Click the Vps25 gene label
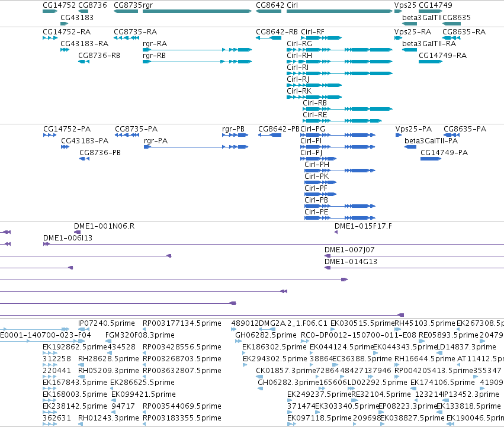Image resolution: width=504 pixels, height=427 pixels. [x=405, y=5]
